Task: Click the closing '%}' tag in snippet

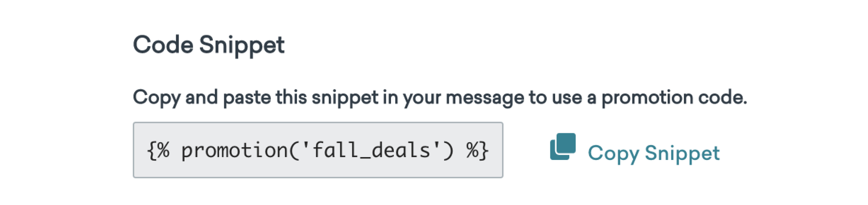Action: [477, 150]
